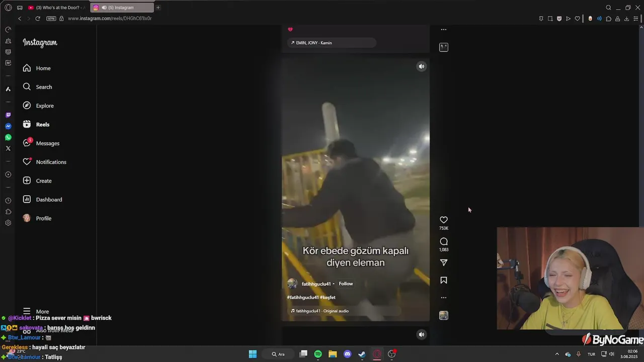Open the reel's comments
644x362 pixels.
point(444,241)
